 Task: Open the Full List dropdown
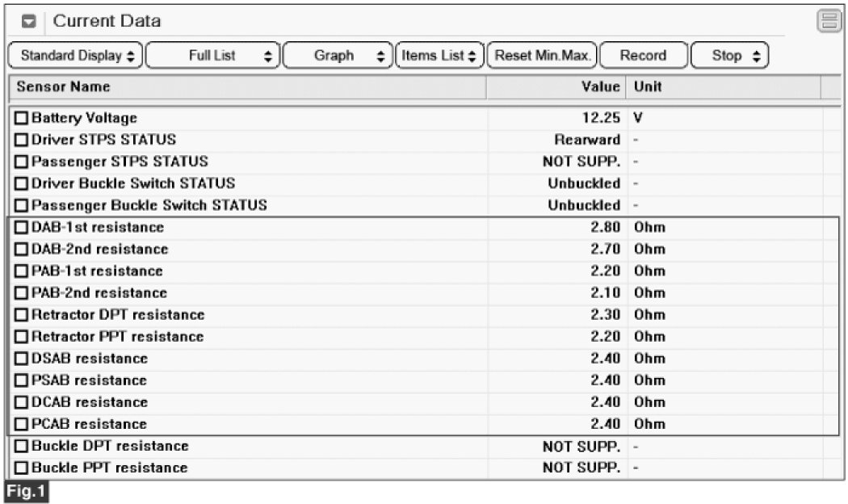point(212,56)
